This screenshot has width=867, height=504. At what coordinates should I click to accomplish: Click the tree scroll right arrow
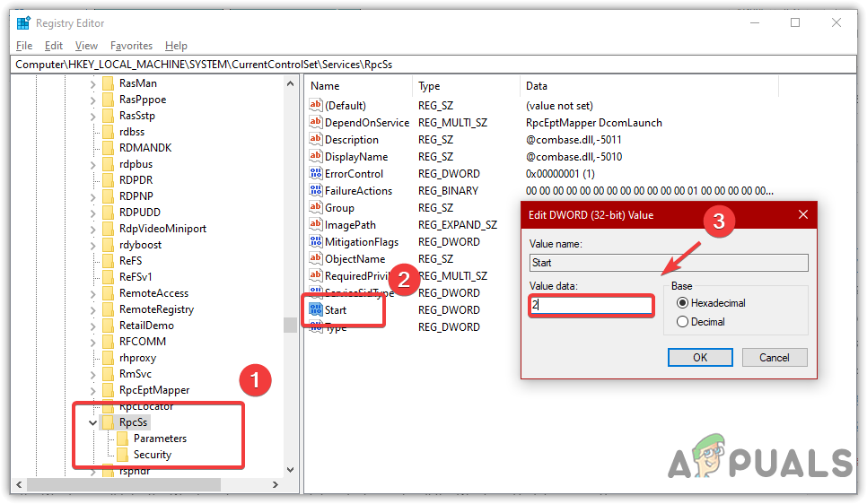[x=276, y=484]
